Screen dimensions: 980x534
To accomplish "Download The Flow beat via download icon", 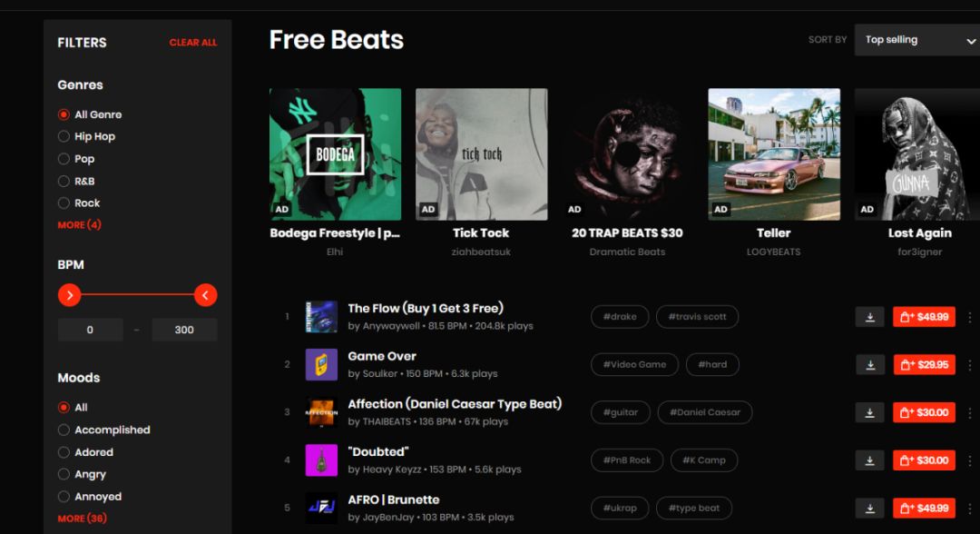I will pos(870,317).
